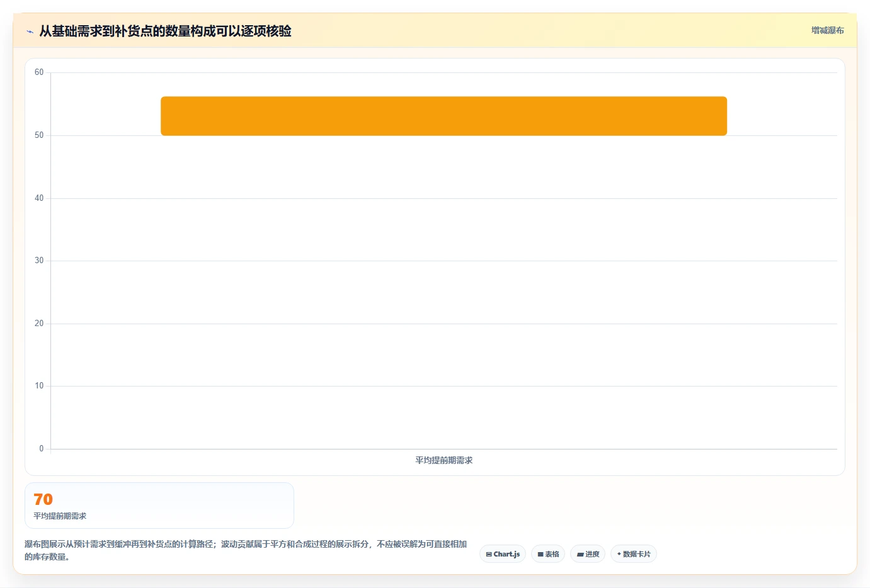
Task: Click the 平均提前期需求 caption inside the metric card
Action: tap(60, 516)
